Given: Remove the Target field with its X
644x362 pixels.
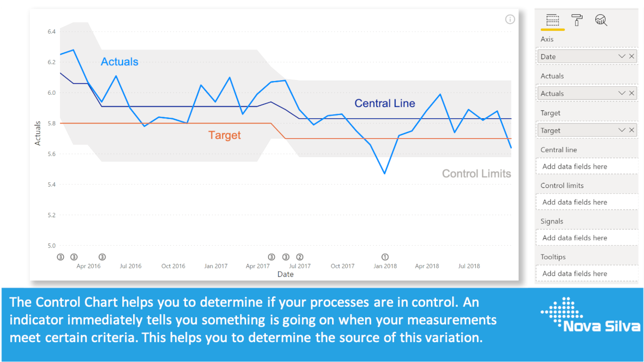Looking at the screenshot, I should pyautogui.click(x=632, y=130).
